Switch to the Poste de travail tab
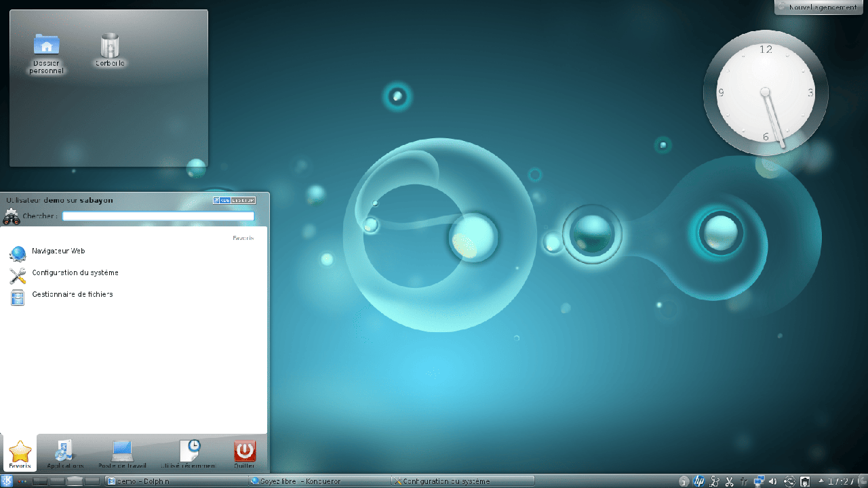Screen dimensions: 868x488 pyautogui.click(x=122, y=454)
